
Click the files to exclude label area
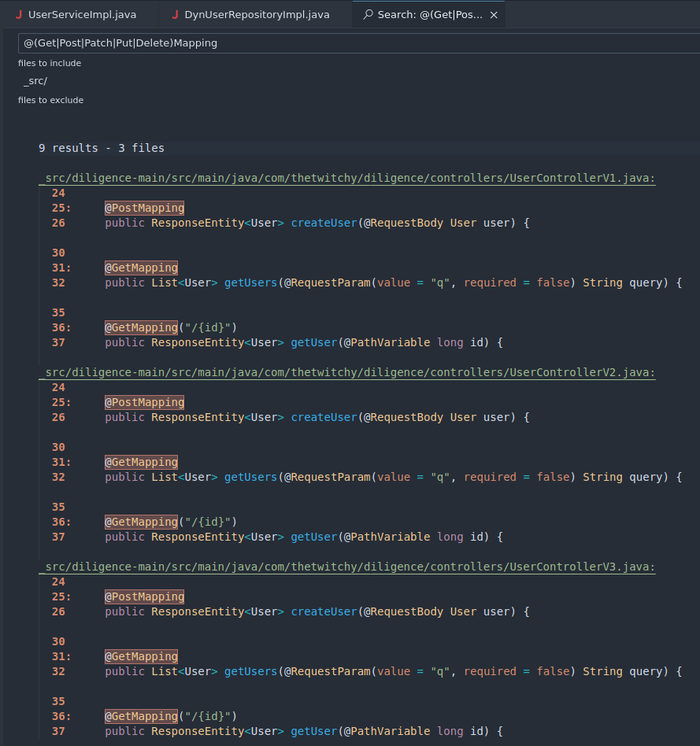pyautogui.click(x=50, y=100)
